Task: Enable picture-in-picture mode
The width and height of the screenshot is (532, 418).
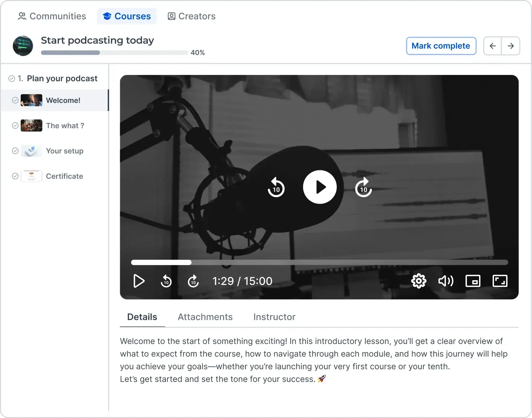Action: (x=473, y=281)
